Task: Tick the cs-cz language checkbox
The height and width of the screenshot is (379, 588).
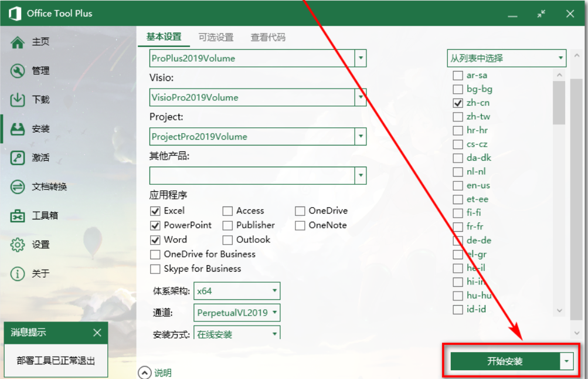Action: tap(457, 144)
